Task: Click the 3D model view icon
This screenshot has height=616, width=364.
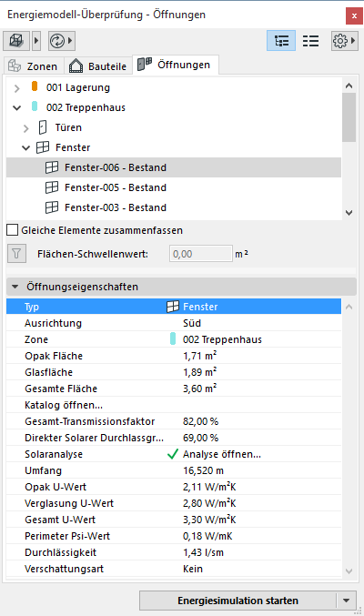Action: coord(16,41)
